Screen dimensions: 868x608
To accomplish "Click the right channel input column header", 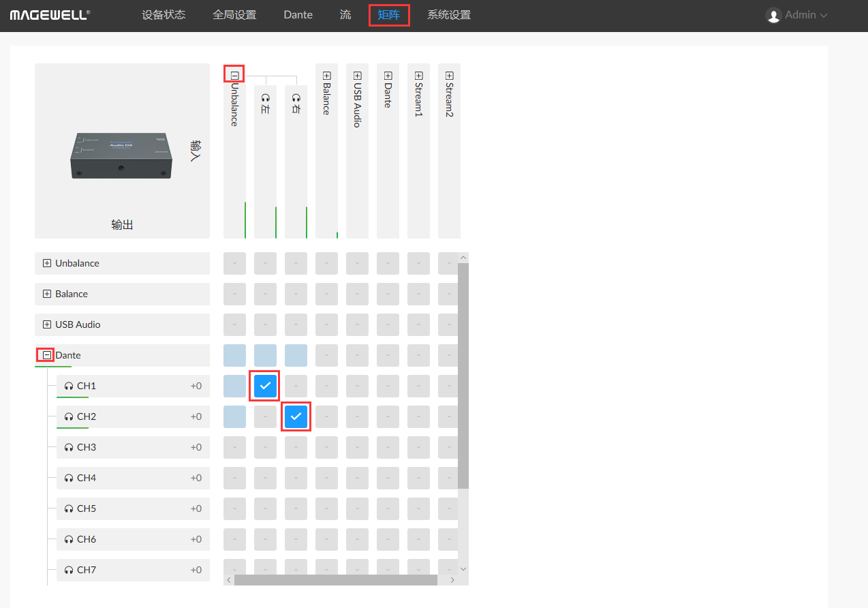I will click(296, 162).
